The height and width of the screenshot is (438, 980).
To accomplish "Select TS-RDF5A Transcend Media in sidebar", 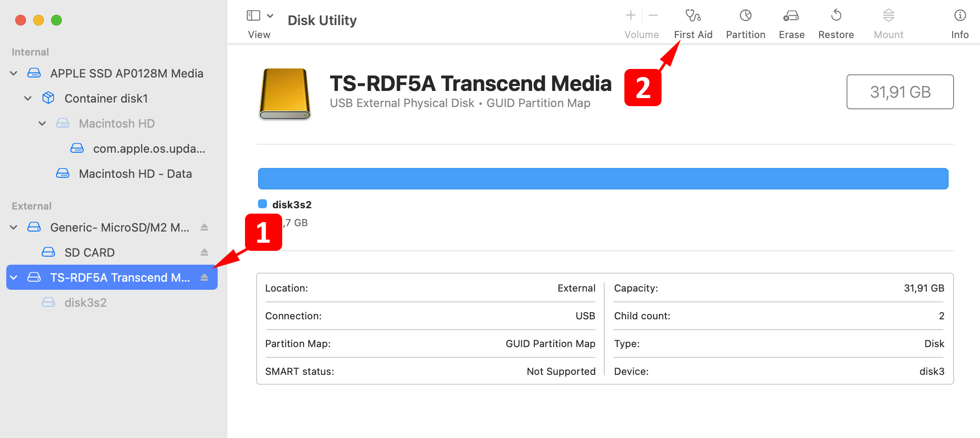I will [112, 278].
